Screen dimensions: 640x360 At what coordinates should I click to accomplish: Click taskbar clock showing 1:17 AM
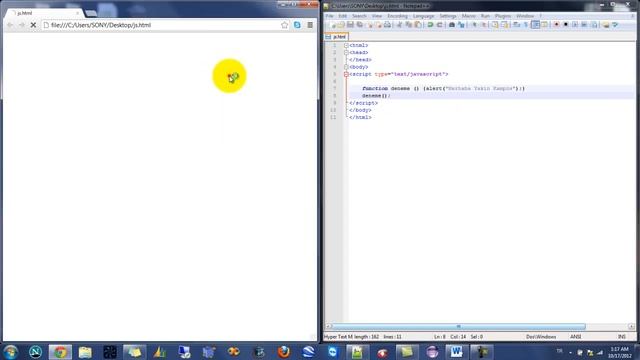coord(620,352)
